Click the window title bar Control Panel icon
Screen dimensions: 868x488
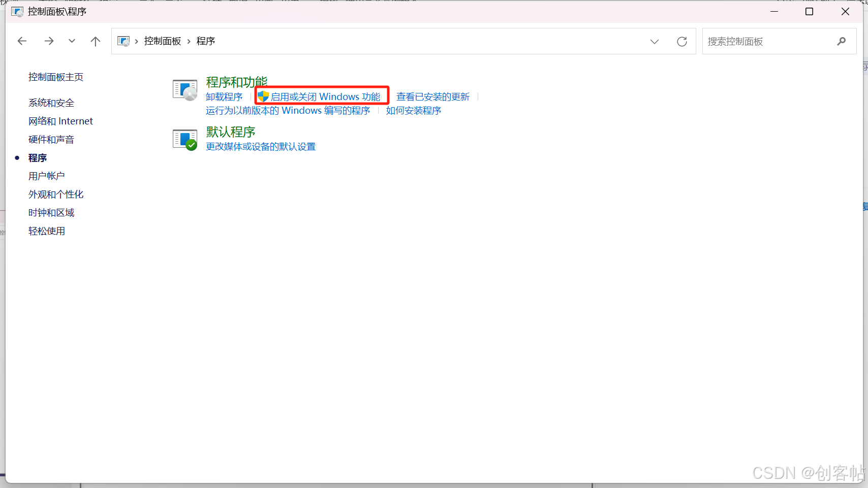[17, 12]
